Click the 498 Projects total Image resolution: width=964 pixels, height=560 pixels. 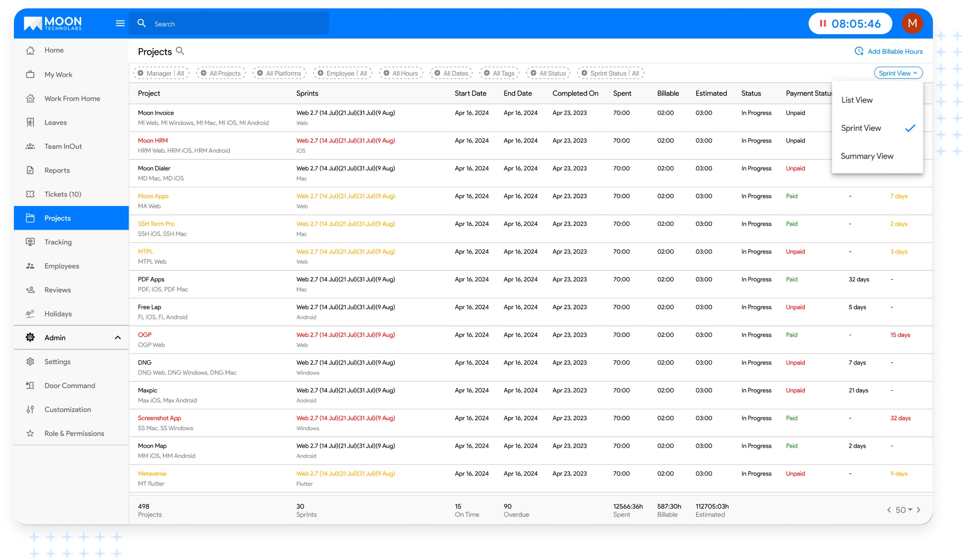pyautogui.click(x=149, y=510)
